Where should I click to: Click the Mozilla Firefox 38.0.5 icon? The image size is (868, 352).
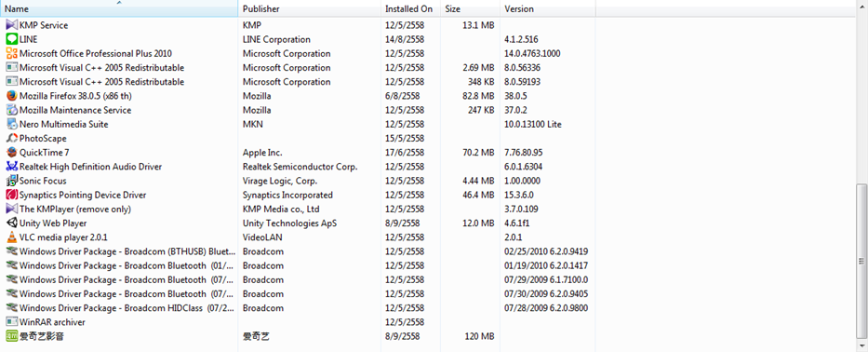click(x=11, y=96)
